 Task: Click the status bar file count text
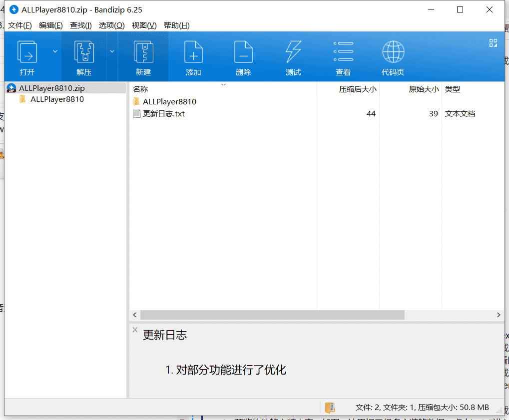[422, 408]
